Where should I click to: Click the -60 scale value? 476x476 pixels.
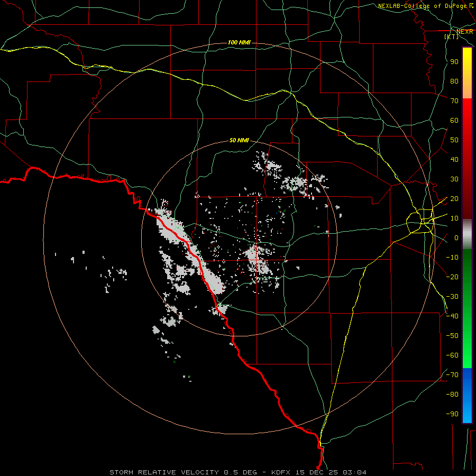(x=452, y=355)
